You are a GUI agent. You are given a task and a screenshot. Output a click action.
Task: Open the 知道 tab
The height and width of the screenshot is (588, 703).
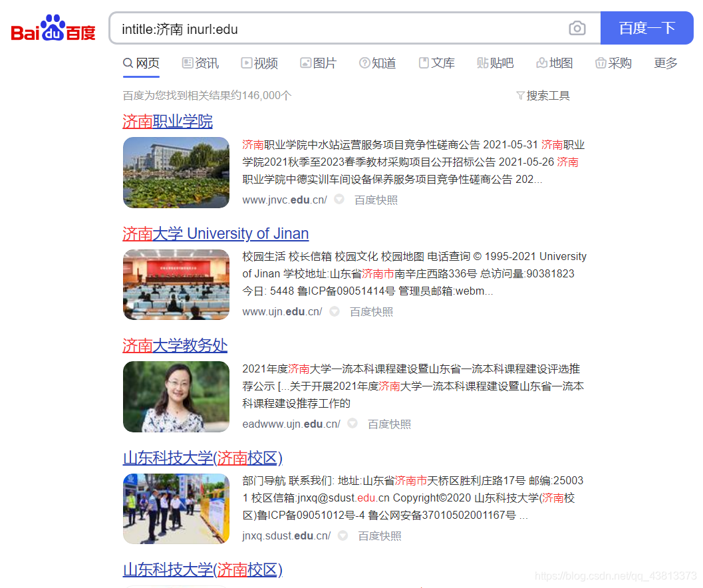(x=378, y=63)
